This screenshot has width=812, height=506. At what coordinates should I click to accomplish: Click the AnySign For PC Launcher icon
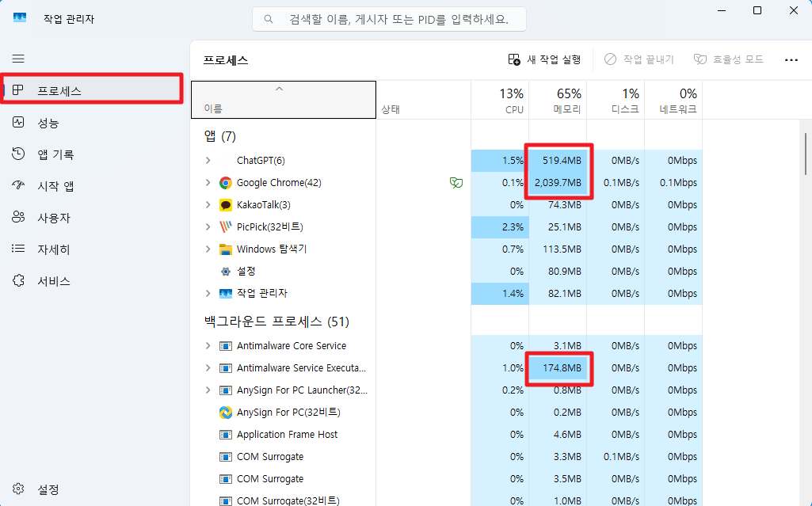pyautogui.click(x=225, y=390)
